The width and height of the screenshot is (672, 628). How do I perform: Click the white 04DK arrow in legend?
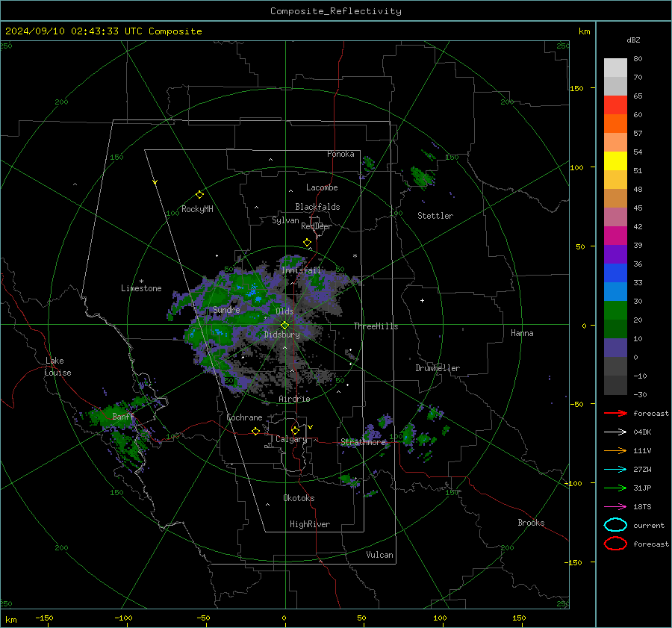(615, 432)
